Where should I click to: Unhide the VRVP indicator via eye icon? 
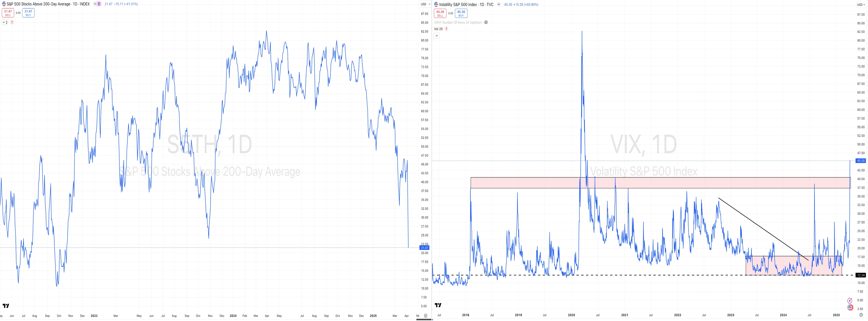486,23
